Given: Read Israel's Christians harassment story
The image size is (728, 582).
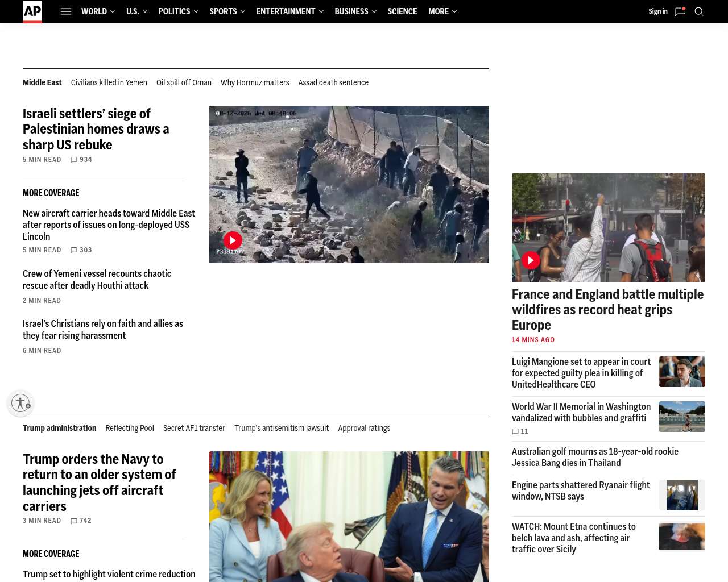Looking at the screenshot, I should [x=103, y=330].
